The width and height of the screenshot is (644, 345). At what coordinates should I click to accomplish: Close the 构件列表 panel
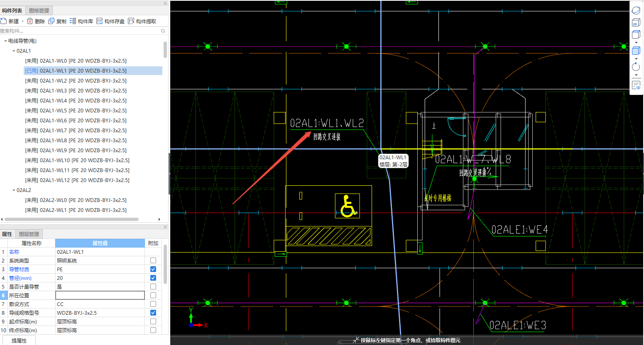[165, 3]
